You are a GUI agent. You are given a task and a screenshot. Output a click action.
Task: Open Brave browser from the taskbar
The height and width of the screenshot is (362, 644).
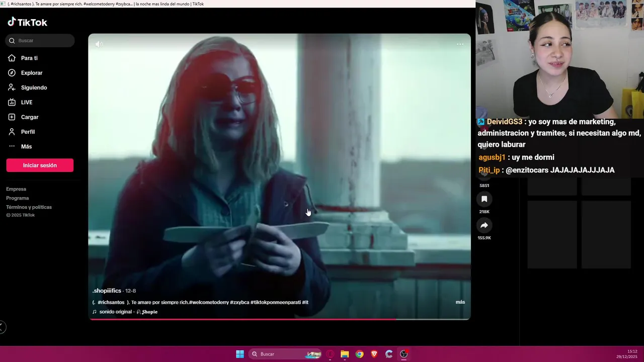coord(374,354)
